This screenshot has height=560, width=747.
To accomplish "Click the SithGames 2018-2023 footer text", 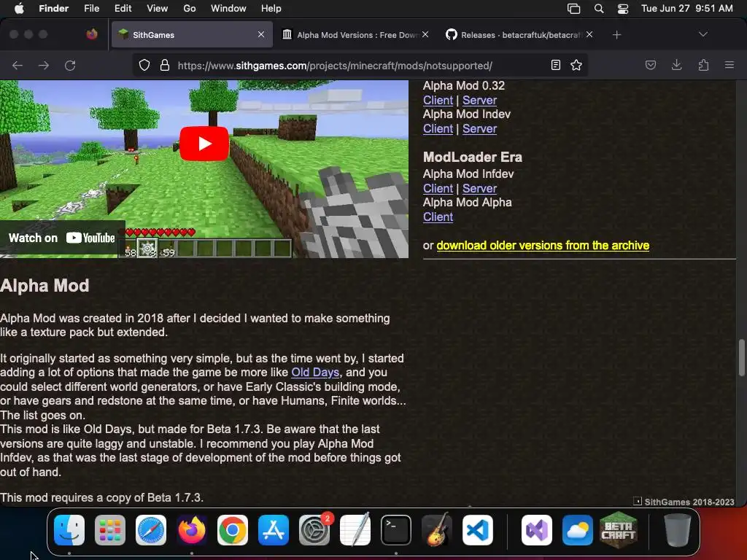I will [689, 502].
